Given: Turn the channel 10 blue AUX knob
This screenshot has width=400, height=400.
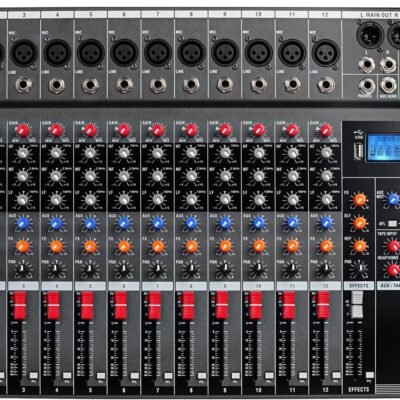Looking at the screenshot, I should pyautogui.click(x=259, y=223).
